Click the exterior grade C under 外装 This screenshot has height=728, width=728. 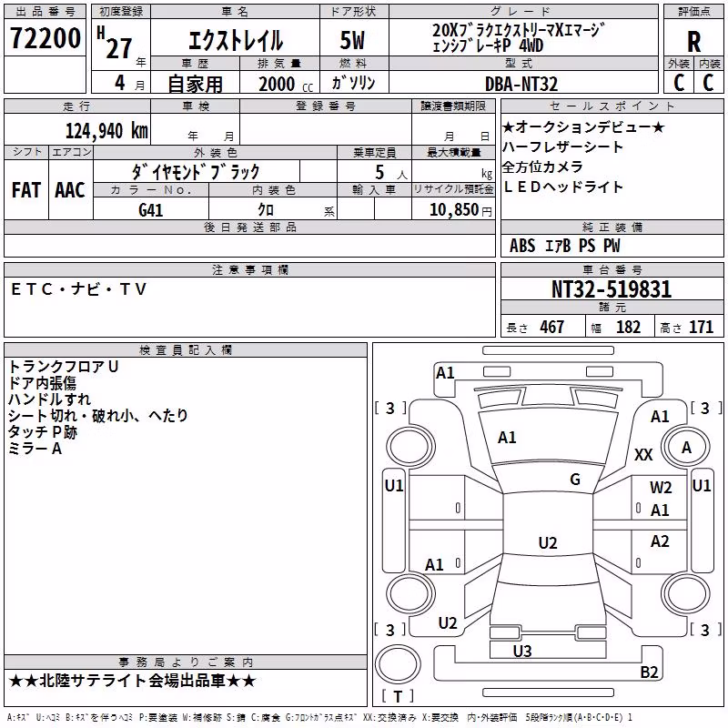click(679, 83)
